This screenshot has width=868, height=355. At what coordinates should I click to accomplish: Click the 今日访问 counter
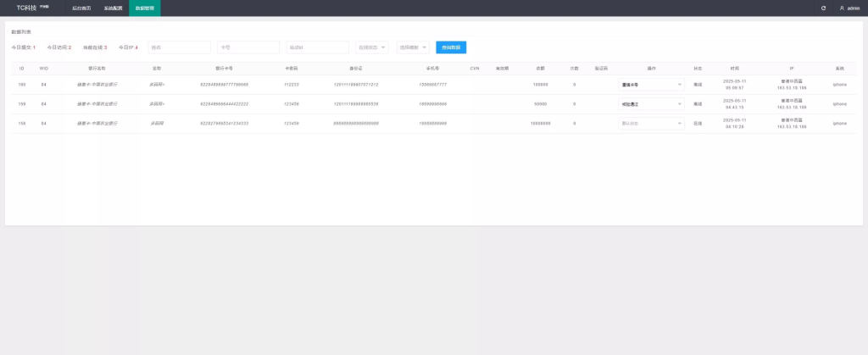click(x=59, y=47)
